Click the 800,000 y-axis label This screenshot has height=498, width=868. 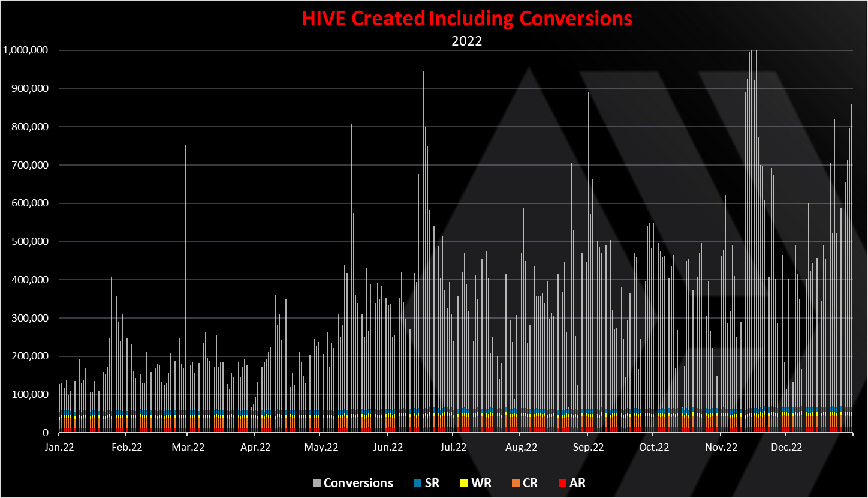click(x=31, y=127)
